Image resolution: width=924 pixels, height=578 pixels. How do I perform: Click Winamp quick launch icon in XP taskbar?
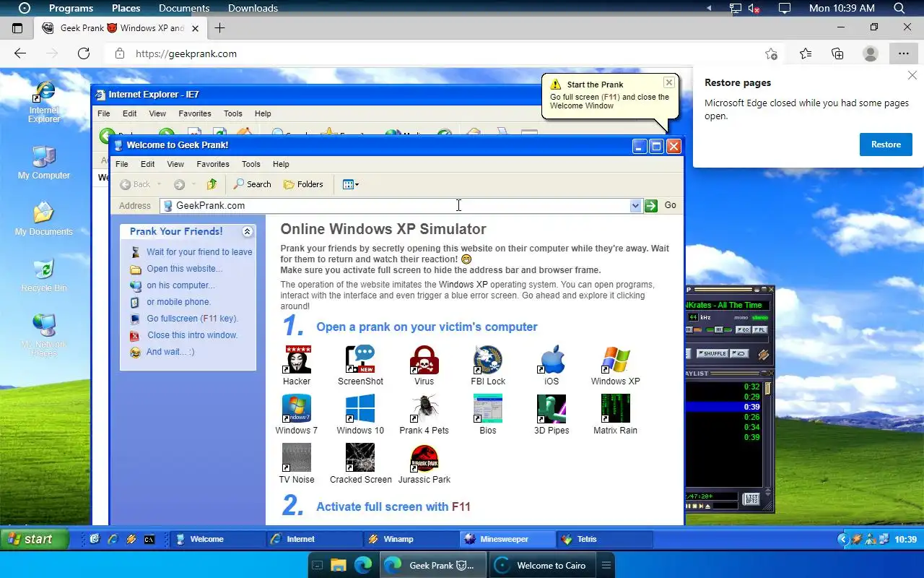point(131,539)
